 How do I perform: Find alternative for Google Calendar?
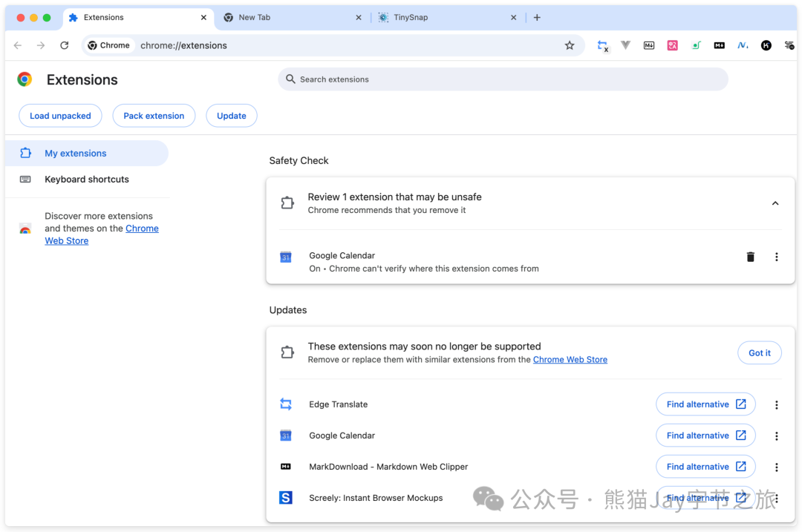click(705, 436)
